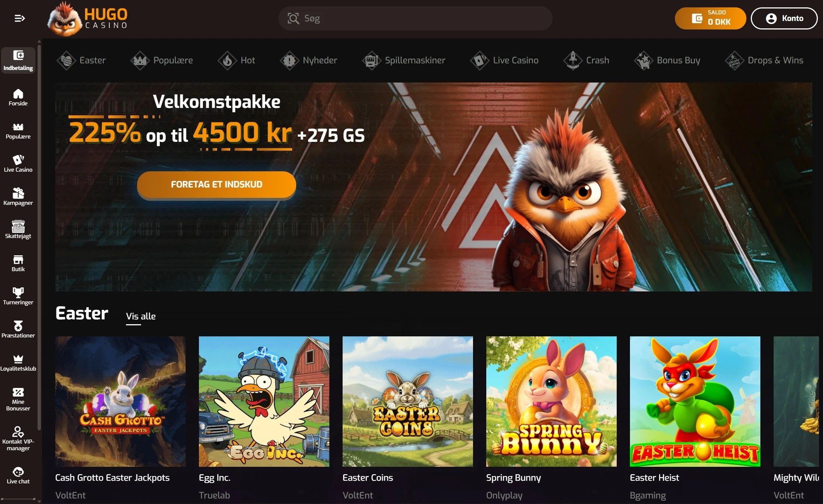The width and height of the screenshot is (823, 504).
Task: Open the Konto account button
Action: pyautogui.click(x=784, y=18)
